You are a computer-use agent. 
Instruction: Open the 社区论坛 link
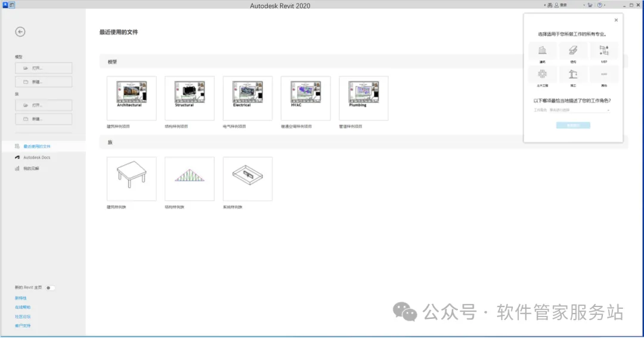coord(23,317)
